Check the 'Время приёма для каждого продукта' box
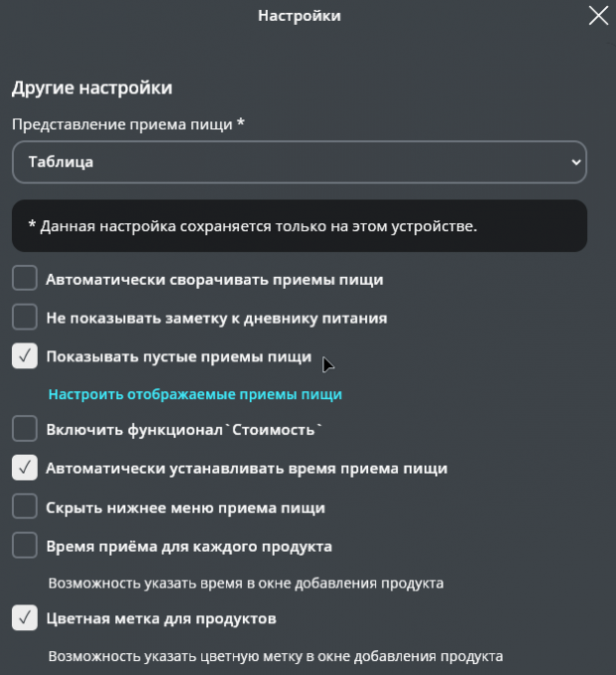 pyautogui.click(x=25, y=546)
